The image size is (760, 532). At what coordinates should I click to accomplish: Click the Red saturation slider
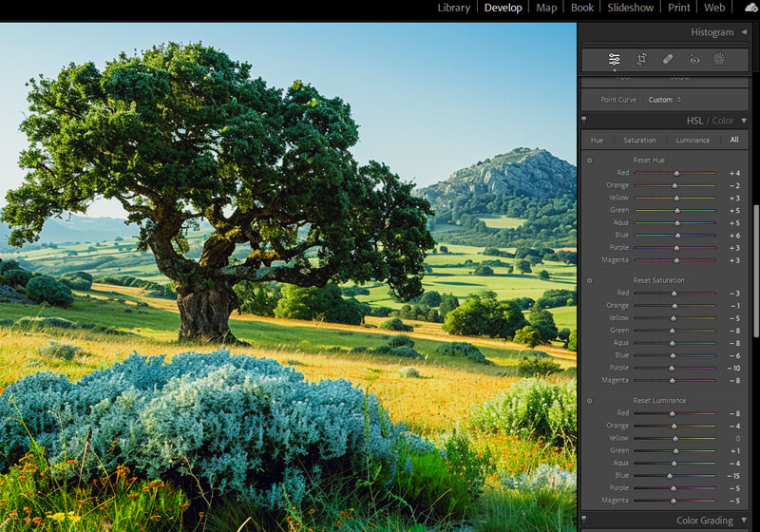point(675,294)
